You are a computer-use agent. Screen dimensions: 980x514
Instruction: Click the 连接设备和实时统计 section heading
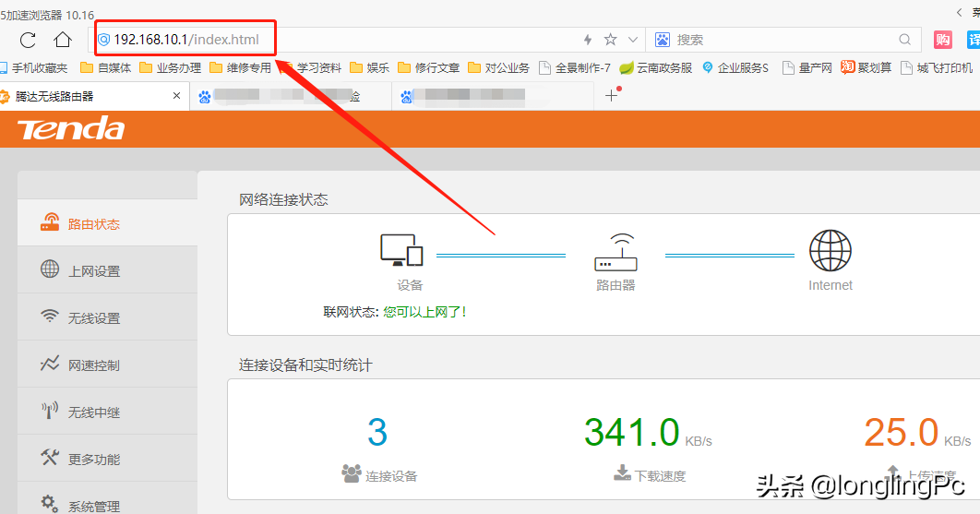tap(305, 365)
